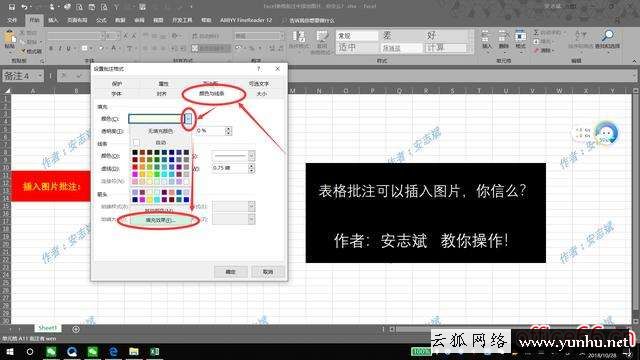Activate the Format Painter (格式刷)
640x360 pixels.
point(31,51)
